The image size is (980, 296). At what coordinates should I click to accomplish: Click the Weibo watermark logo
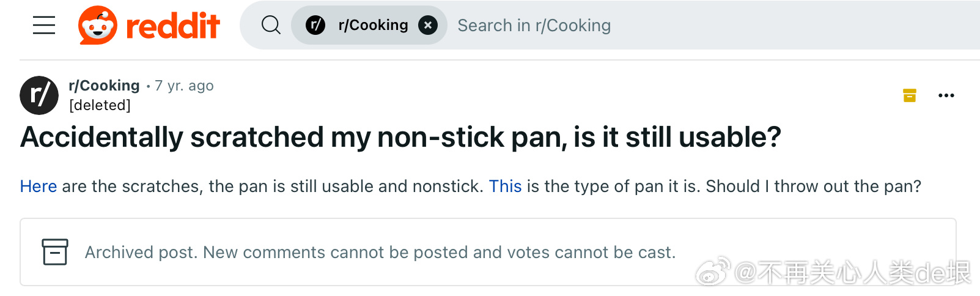(x=713, y=271)
